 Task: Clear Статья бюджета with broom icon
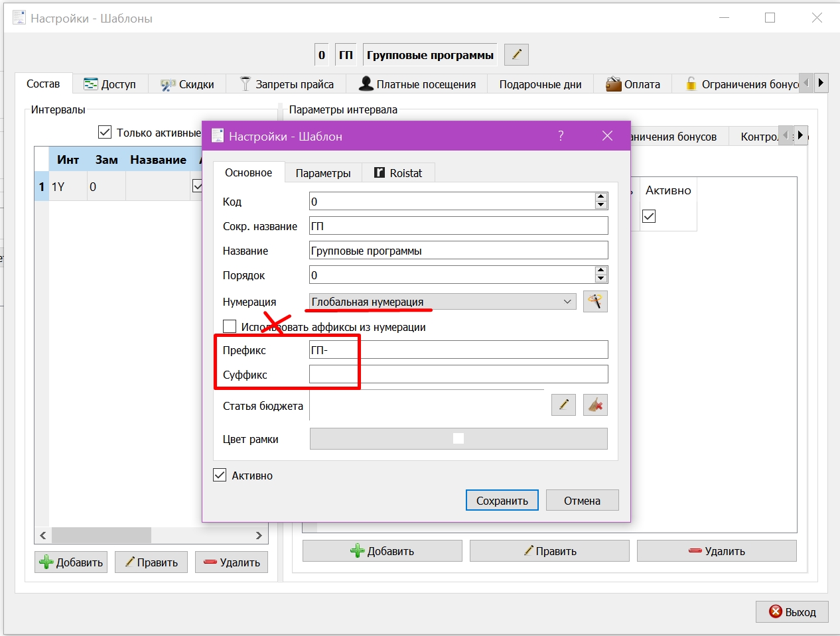pos(595,405)
